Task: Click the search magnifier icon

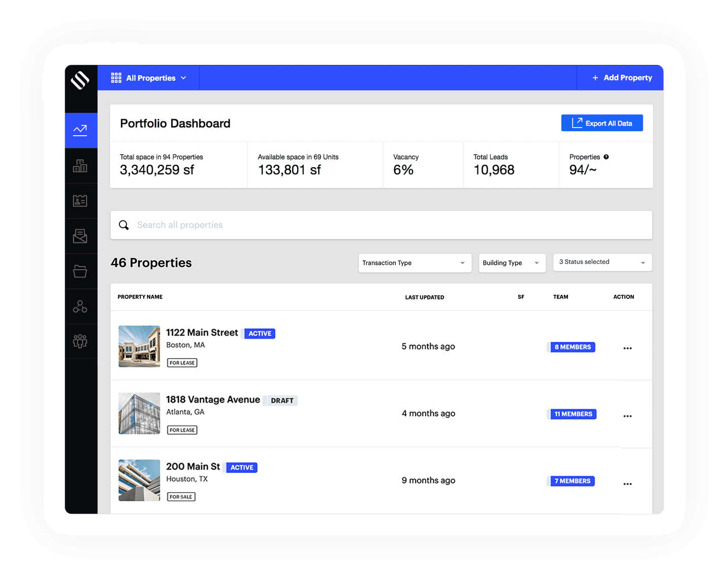Action: click(124, 225)
